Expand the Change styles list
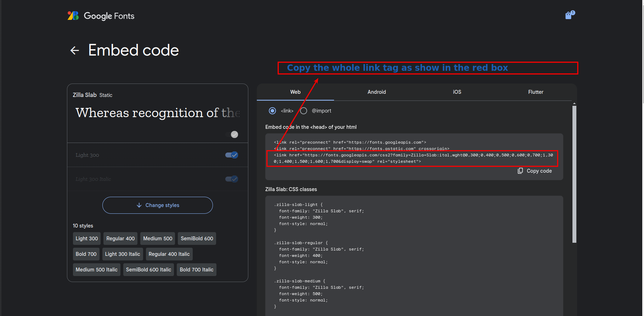 pos(158,205)
